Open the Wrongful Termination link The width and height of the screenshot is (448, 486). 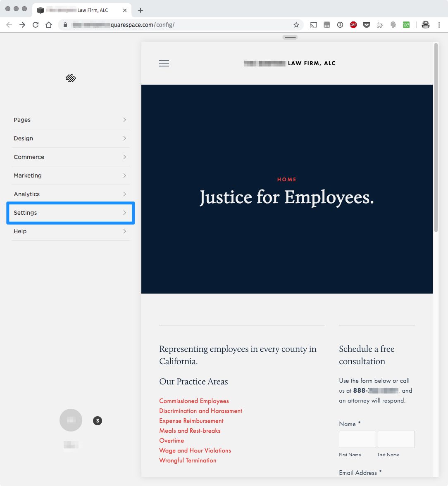click(188, 460)
